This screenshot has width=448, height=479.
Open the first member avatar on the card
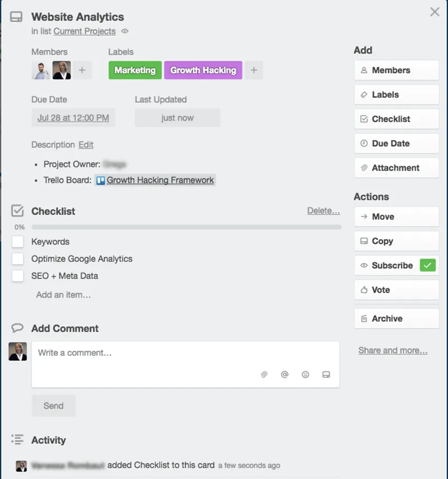pyautogui.click(x=40, y=70)
